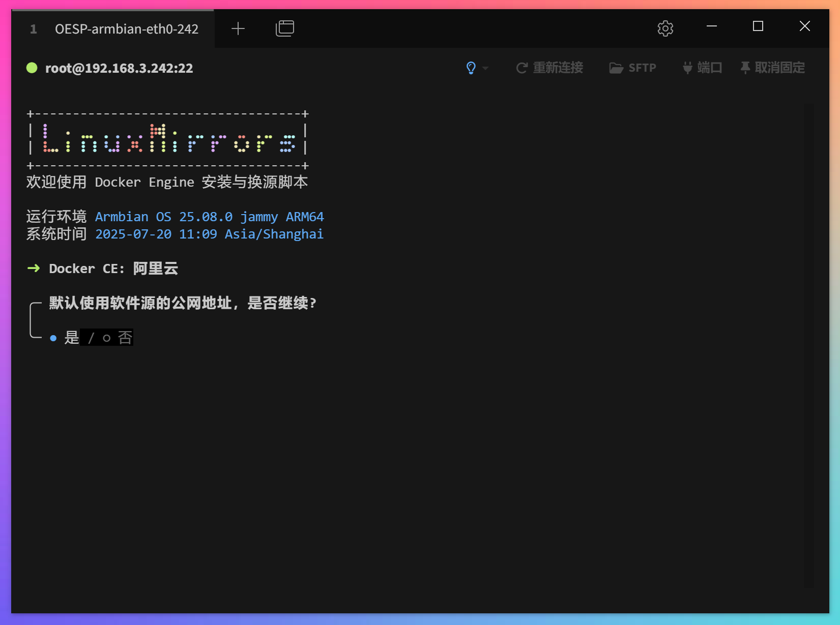Click the SFTP text label in the toolbar
The height and width of the screenshot is (625, 840).
pos(642,68)
